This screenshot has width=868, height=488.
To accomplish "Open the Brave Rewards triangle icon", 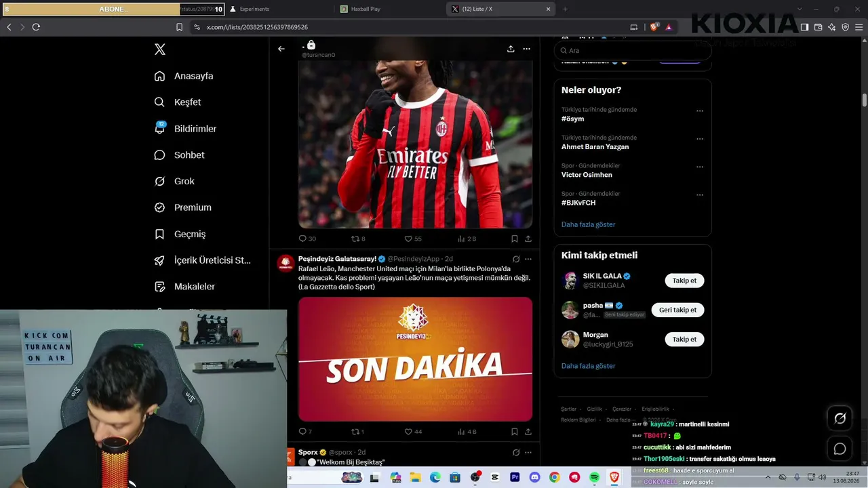I will click(669, 27).
